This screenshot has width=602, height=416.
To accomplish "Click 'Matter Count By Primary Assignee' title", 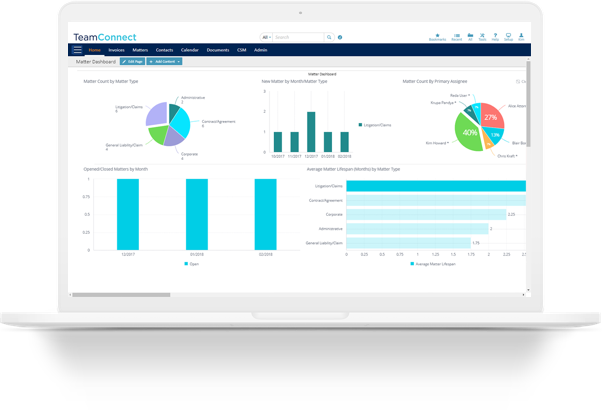I will (435, 81).
